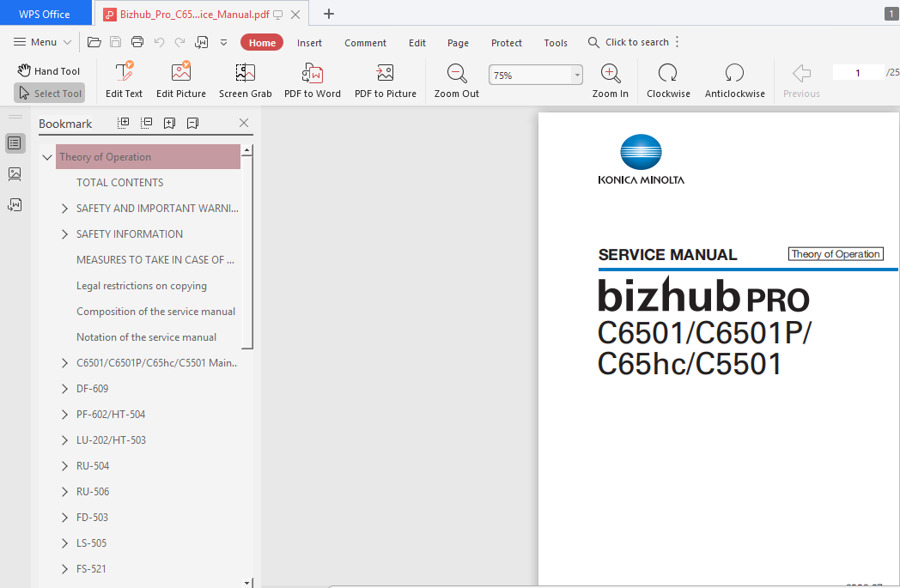The image size is (900, 588).
Task: Click the page number field
Action: (x=858, y=73)
